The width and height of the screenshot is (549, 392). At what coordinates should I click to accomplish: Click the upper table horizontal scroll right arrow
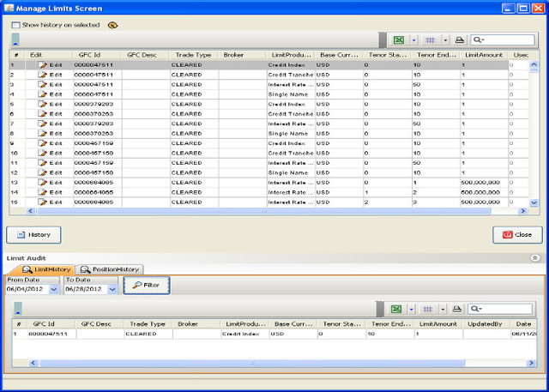coord(522,211)
